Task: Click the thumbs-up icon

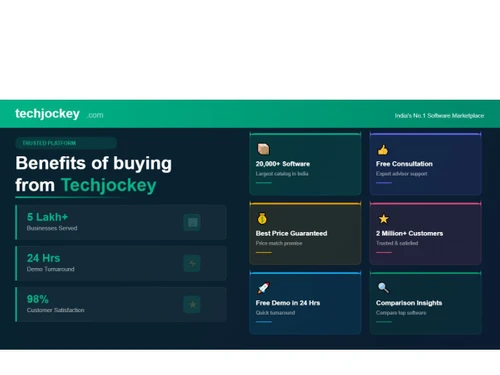Action: (x=383, y=150)
